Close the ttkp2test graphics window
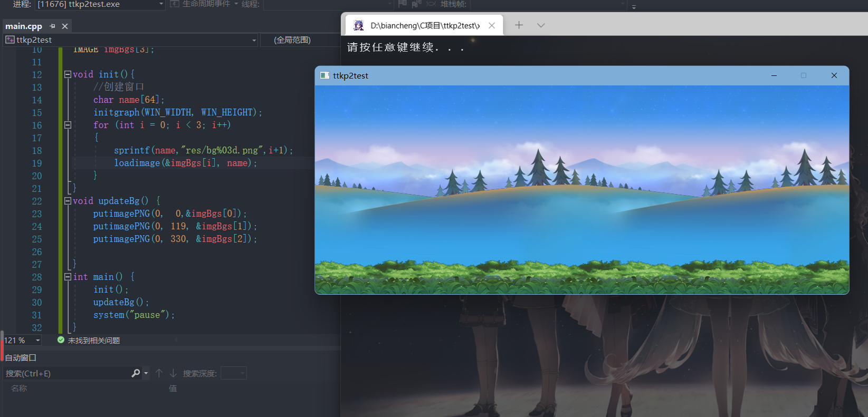The width and height of the screenshot is (868, 417). (x=834, y=75)
